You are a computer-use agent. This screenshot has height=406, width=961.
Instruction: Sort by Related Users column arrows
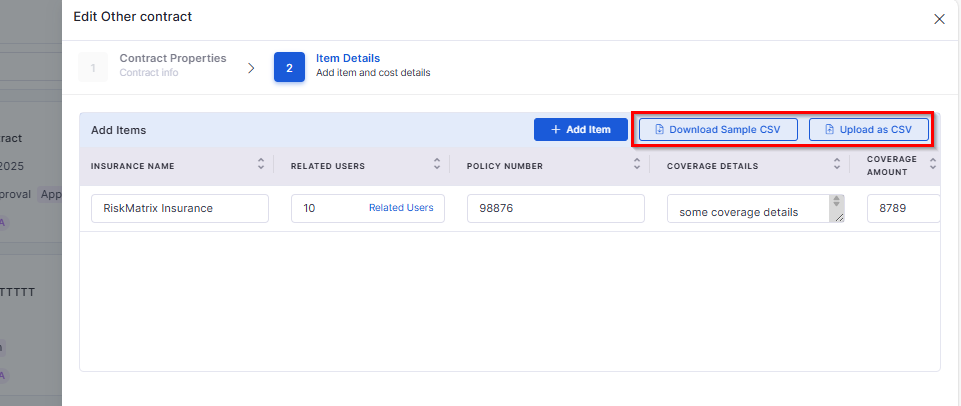[x=437, y=164]
